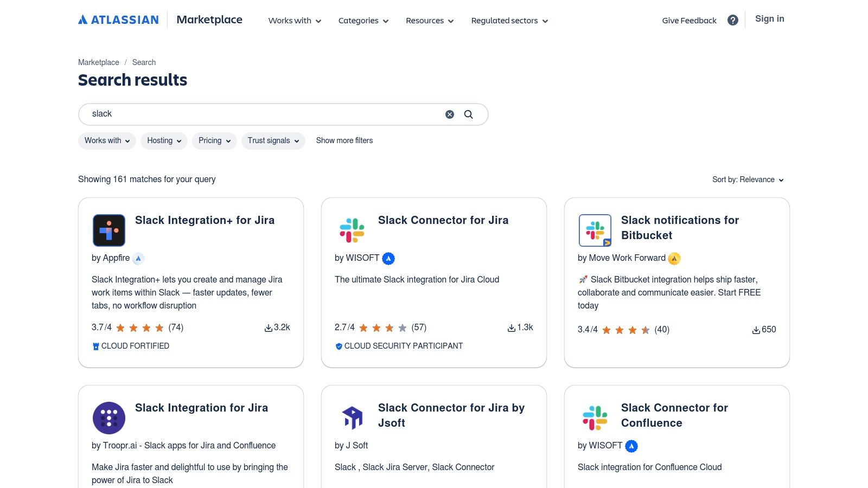Open the Resources navigation menu
Image resolution: width=868 pixels, height=488 pixels.
click(430, 21)
